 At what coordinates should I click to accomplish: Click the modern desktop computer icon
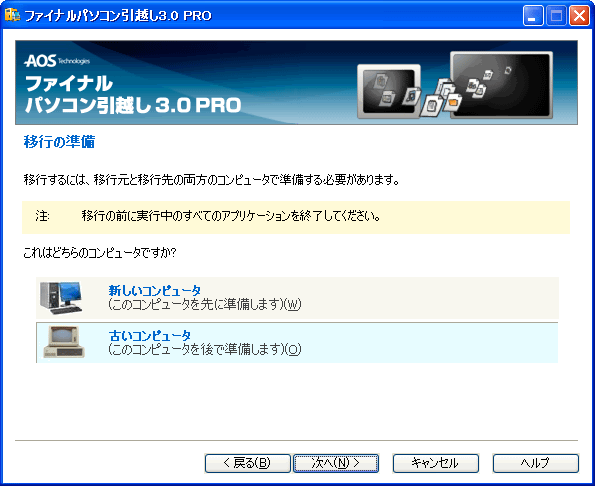61,298
